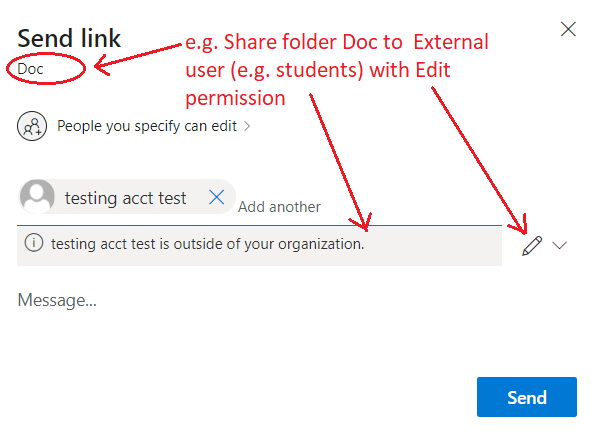Viewport: 595px width, 433px height.
Task: Expand the permission chevron next to pencil
Action: (x=560, y=246)
